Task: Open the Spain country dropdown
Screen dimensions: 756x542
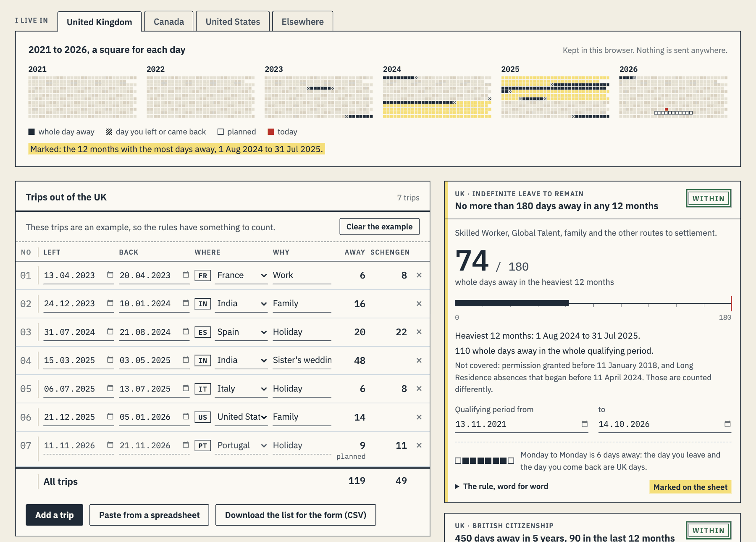Action: (241, 332)
